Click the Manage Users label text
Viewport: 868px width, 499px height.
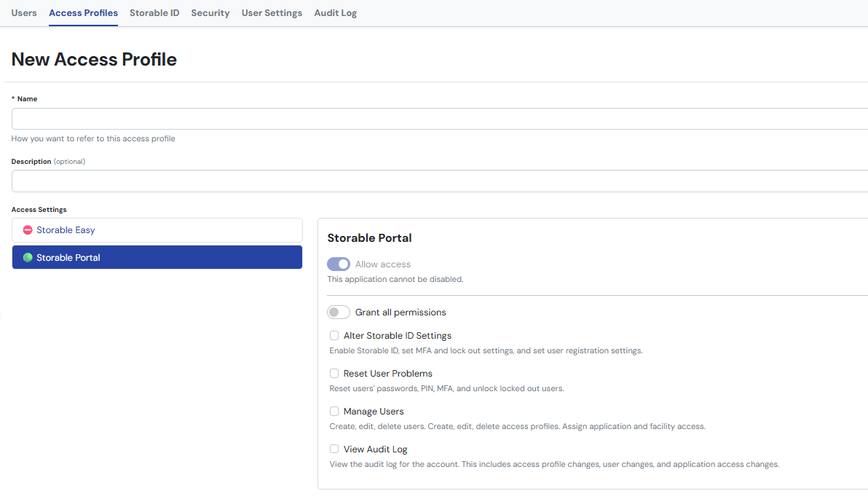click(x=374, y=412)
